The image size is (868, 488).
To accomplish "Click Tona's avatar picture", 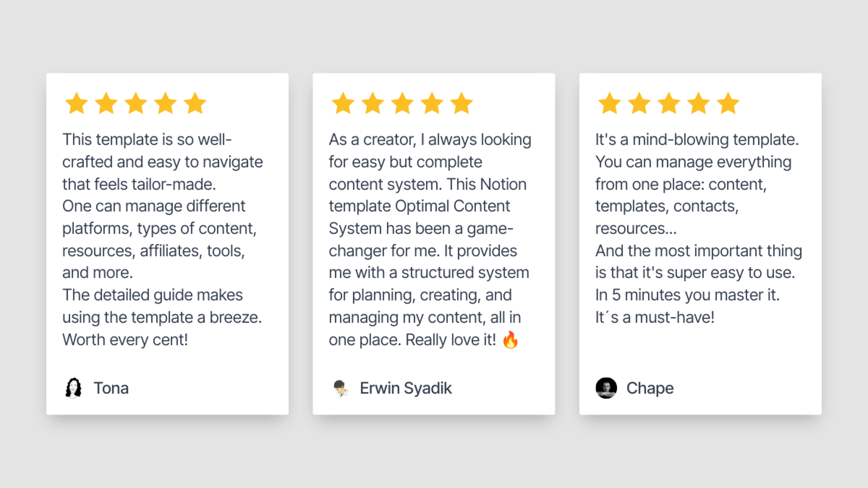I will click(x=73, y=388).
